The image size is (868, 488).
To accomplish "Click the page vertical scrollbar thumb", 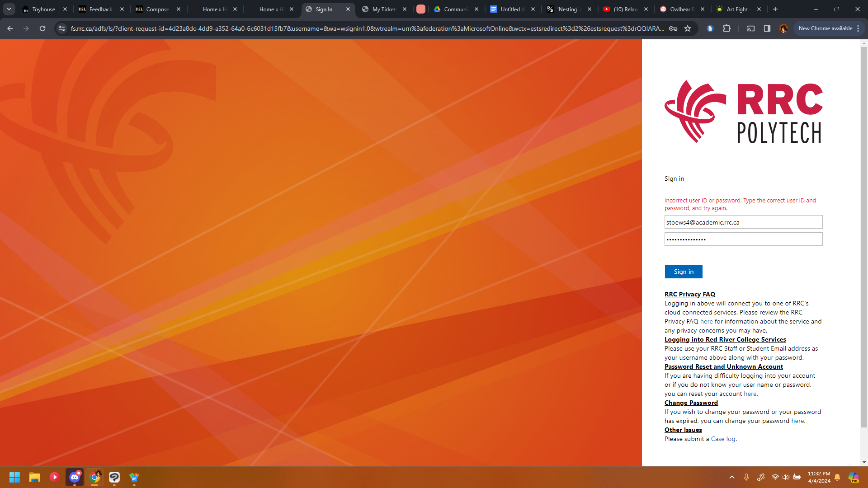I will click(864, 237).
